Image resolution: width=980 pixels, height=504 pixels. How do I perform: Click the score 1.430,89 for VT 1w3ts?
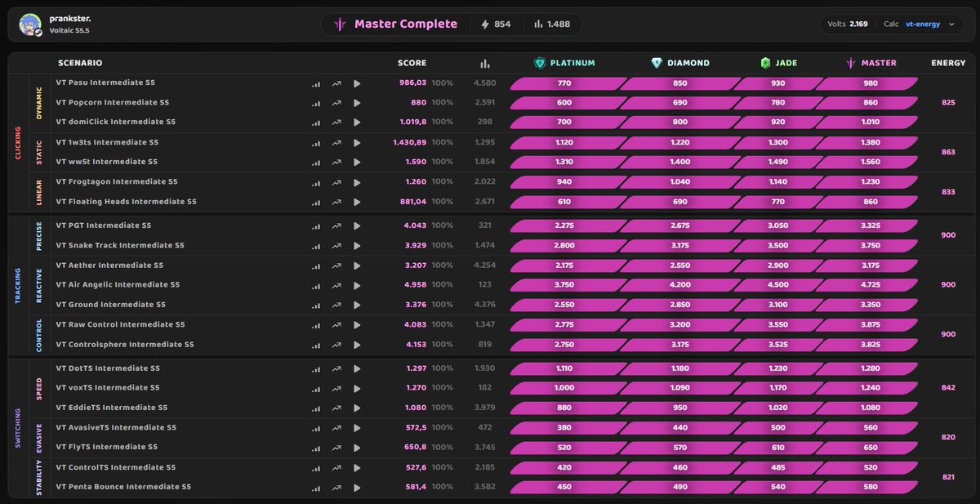tap(410, 143)
